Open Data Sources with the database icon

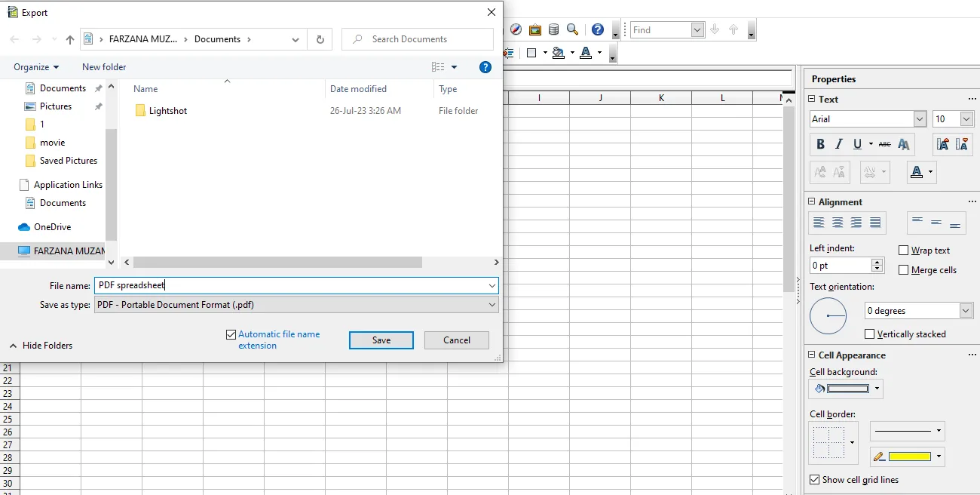click(x=553, y=29)
